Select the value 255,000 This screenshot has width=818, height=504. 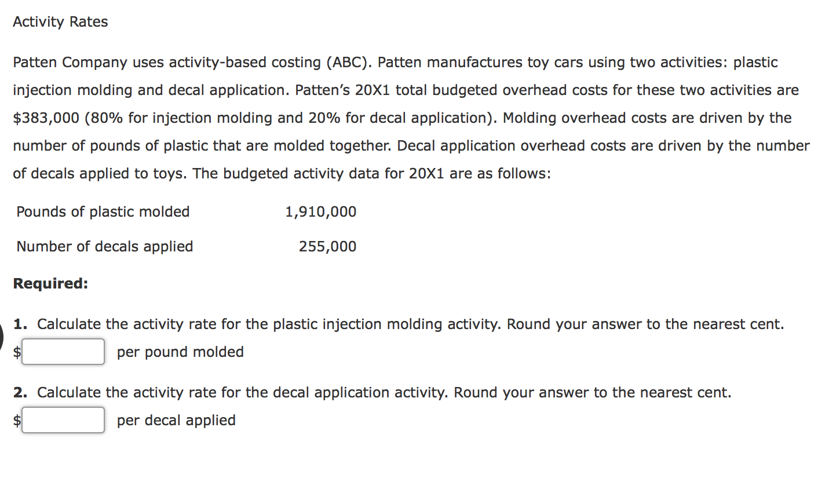pos(327,246)
